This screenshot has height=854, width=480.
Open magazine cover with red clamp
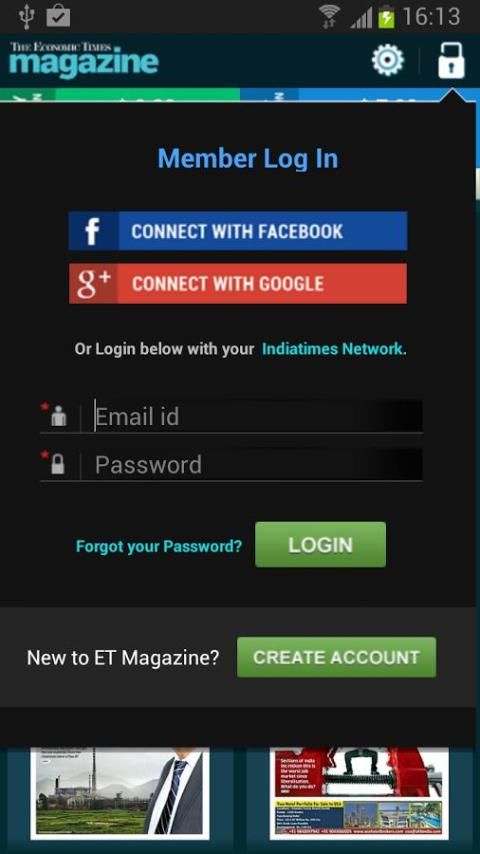click(x=360, y=793)
